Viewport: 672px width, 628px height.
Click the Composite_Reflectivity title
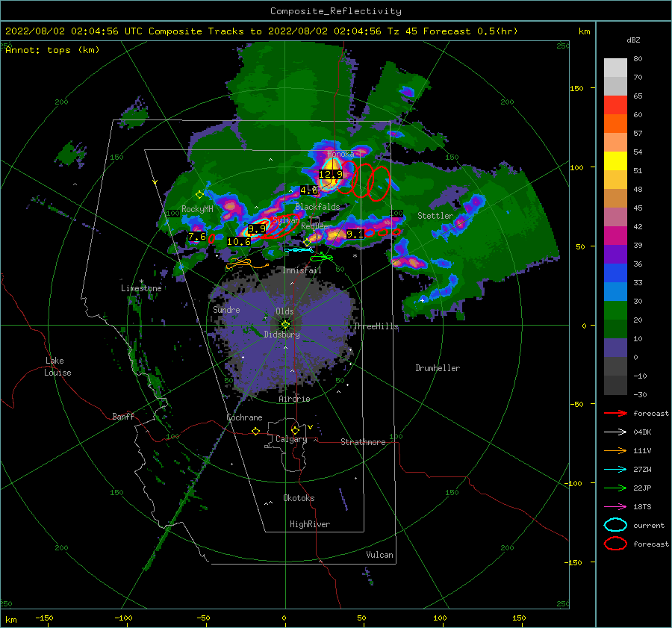[336, 11]
